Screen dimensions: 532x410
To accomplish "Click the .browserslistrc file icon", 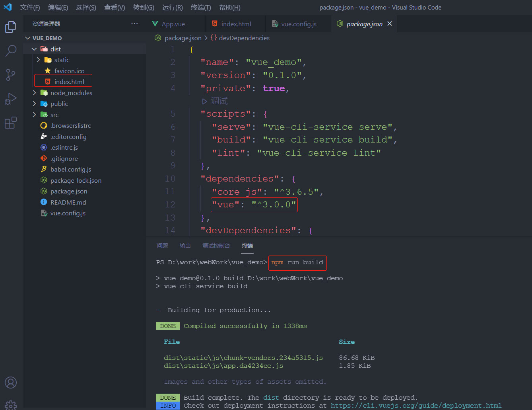I will [x=44, y=125].
